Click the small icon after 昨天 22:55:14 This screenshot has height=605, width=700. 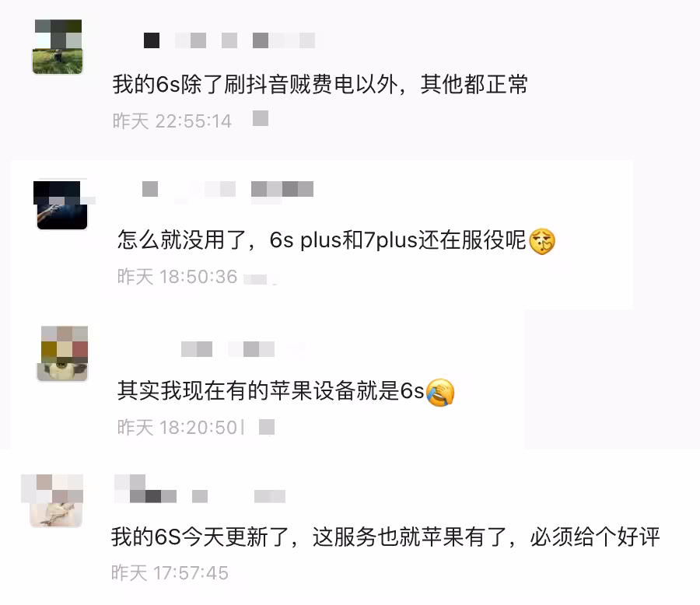pos(261,118)
